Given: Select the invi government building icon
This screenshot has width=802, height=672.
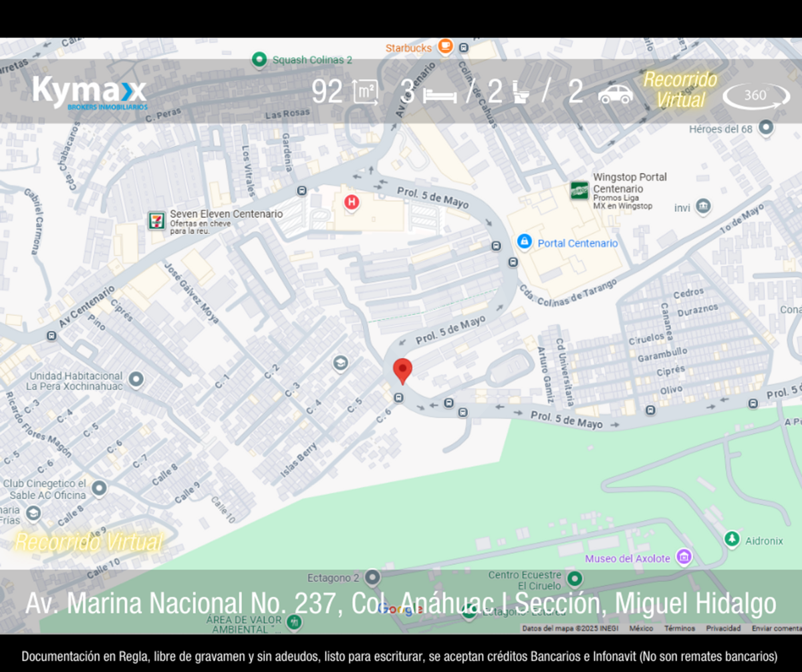Looking at the screenshot, I should [x=702, y=207].
